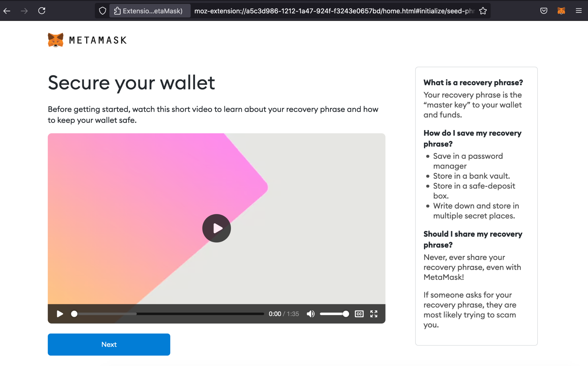Click the tracking protection shield icon

point(102,11)
